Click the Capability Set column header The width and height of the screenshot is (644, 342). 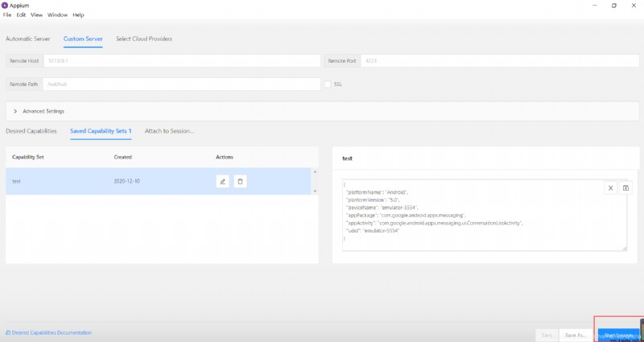tap(28, 157)
